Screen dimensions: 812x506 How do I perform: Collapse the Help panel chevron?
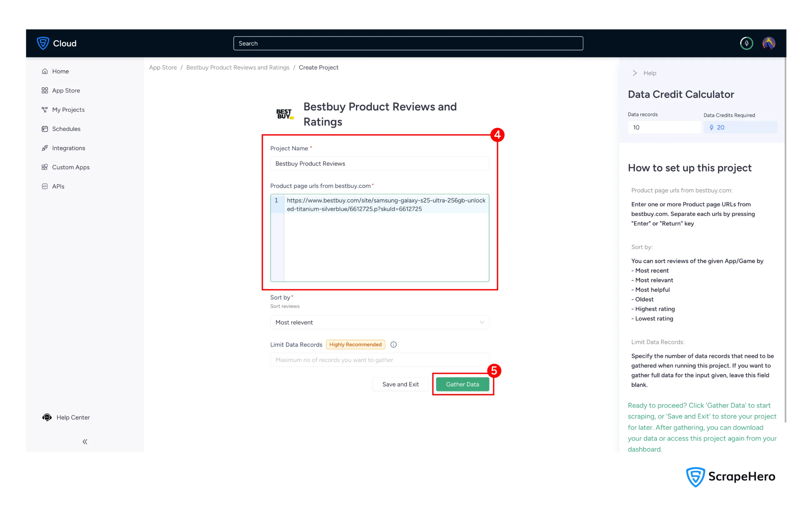pos(635,73)
